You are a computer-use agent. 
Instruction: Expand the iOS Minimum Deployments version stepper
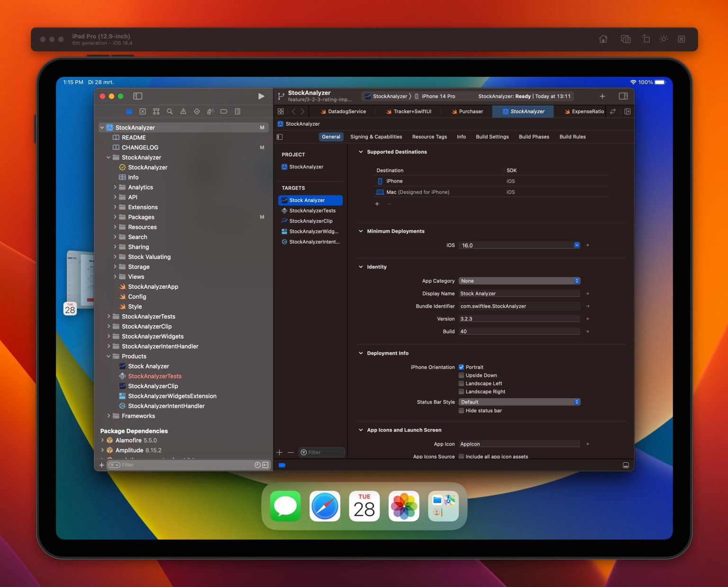click(x=577, y=245)
